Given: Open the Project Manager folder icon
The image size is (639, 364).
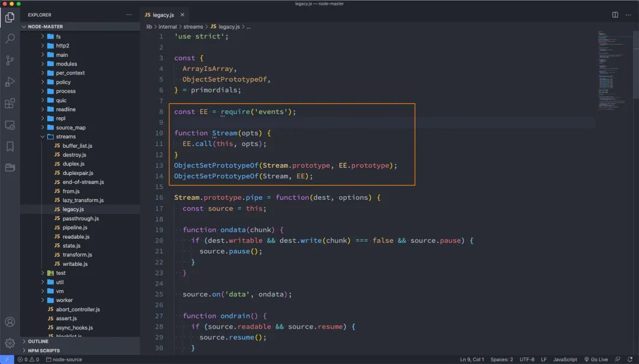Looking at the screenshot, I should click(10, 168).
